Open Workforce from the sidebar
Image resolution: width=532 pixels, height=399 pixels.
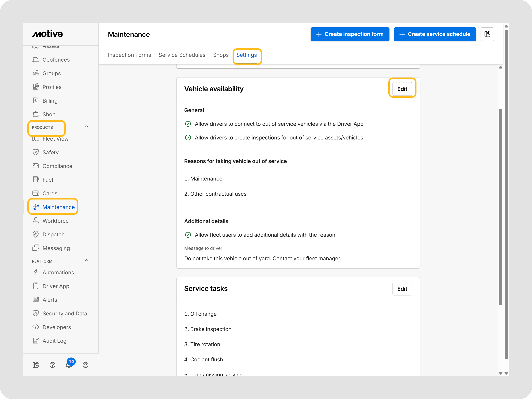tap(51, 221)
